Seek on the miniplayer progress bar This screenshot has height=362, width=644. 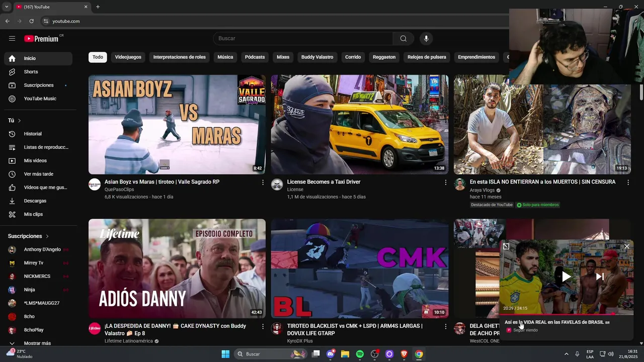(x=566, y=314)
